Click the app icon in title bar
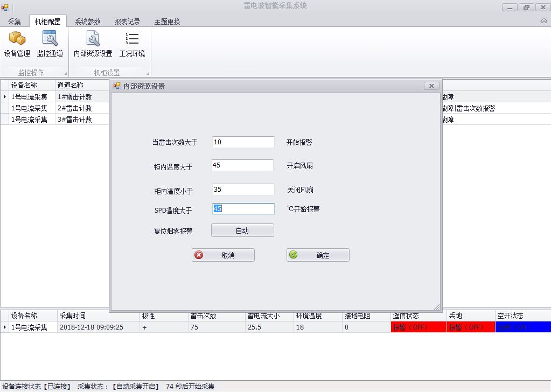 4,6
